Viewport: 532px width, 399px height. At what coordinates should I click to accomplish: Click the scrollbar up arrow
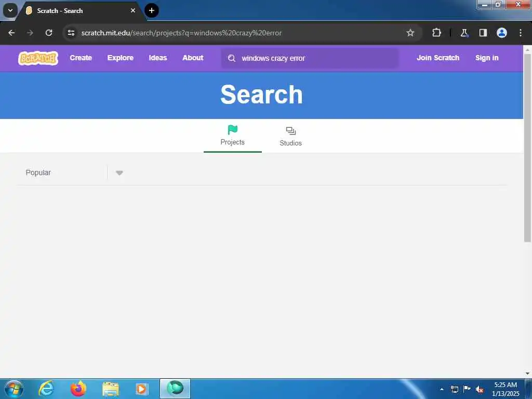click(x=527, y=49)
